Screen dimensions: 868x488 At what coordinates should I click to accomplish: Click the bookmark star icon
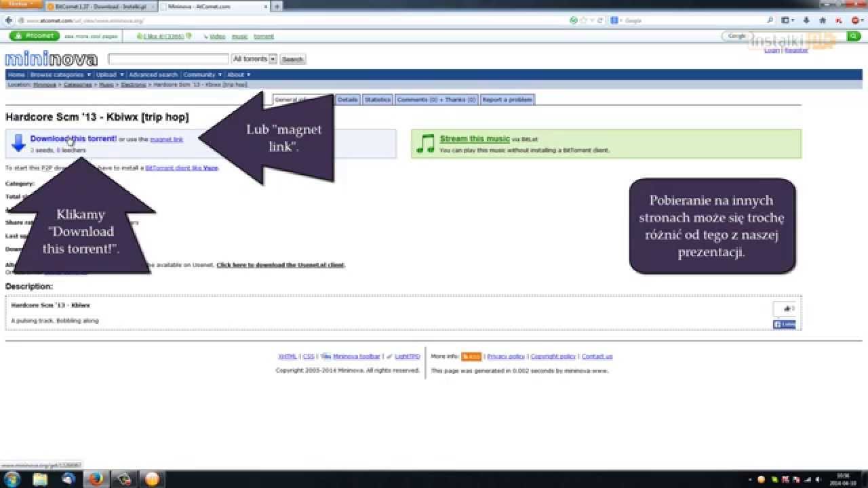(x=583, y=21)
